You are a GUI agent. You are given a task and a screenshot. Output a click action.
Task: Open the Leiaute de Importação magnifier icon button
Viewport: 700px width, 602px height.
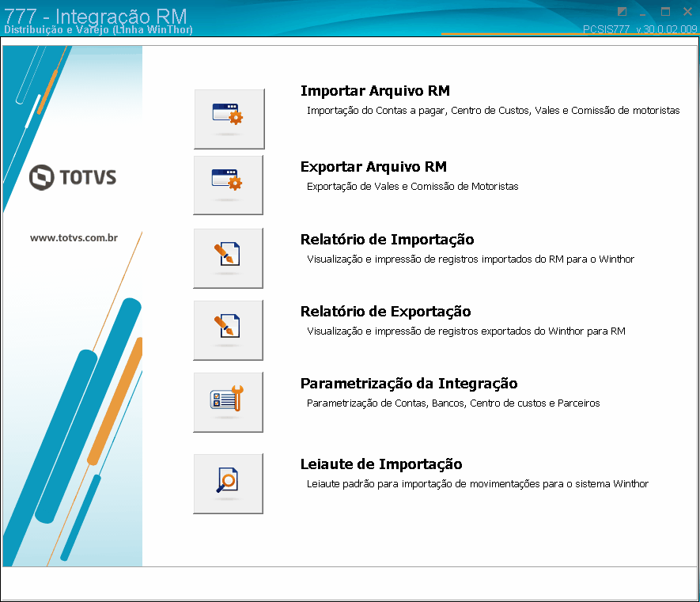(x=228, y=483)
